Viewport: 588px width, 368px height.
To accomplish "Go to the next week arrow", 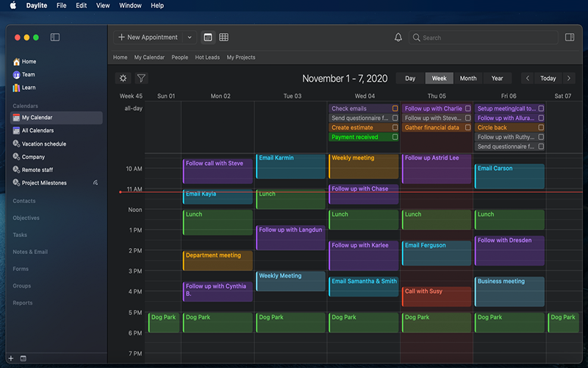I will (569, 78).
